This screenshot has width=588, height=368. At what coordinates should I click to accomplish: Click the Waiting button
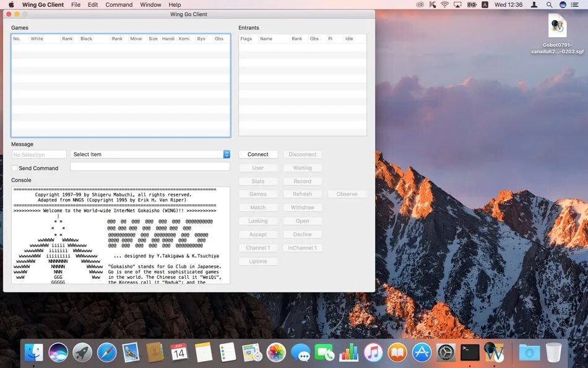point(302,168)
